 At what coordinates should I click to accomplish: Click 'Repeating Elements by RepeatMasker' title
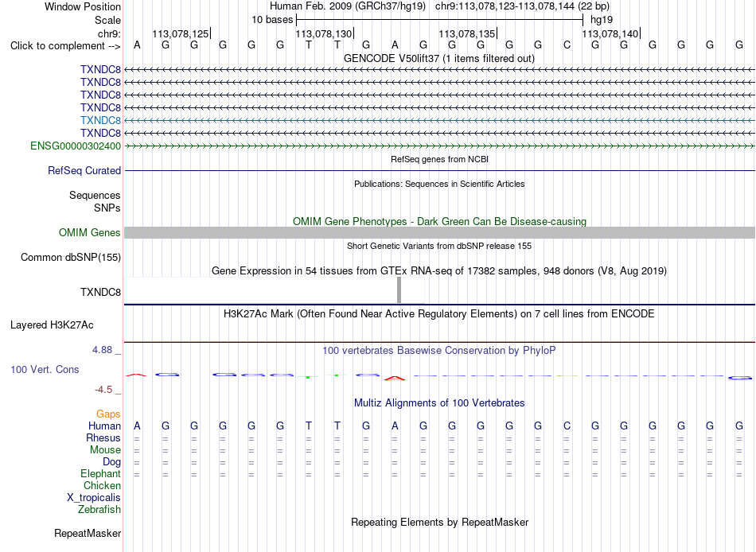tap(440, 522)
